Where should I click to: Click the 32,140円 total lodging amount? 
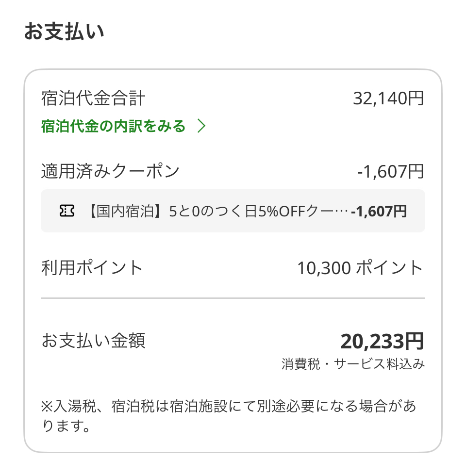pyautogui.click(x=388, y=99)
